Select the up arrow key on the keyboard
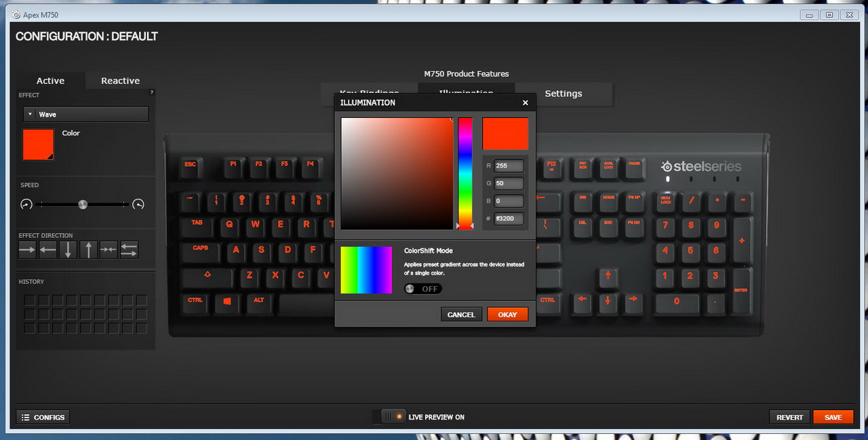Viewport: 868px width, 440px height. (x=608, y=277)
